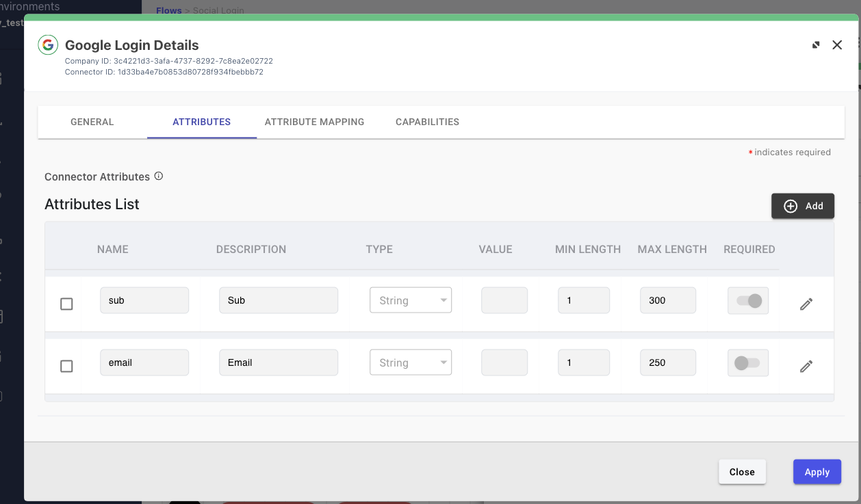
Task: Click the name field containing sub
Action: coord(144,300)
